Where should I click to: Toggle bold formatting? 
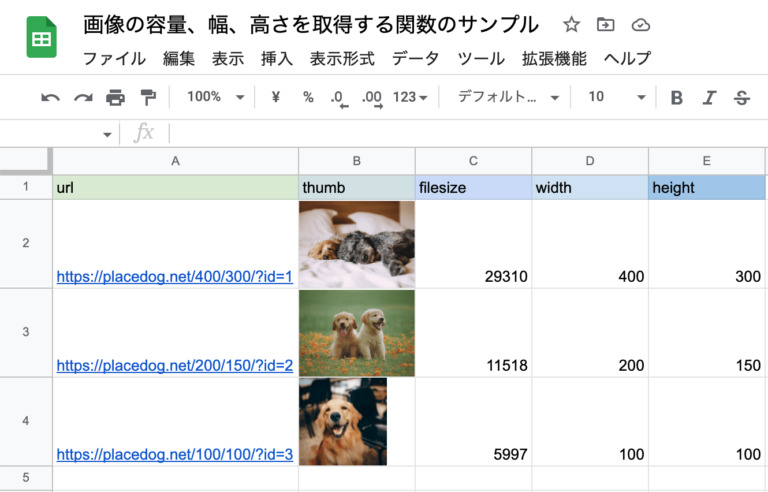[676, 98]
